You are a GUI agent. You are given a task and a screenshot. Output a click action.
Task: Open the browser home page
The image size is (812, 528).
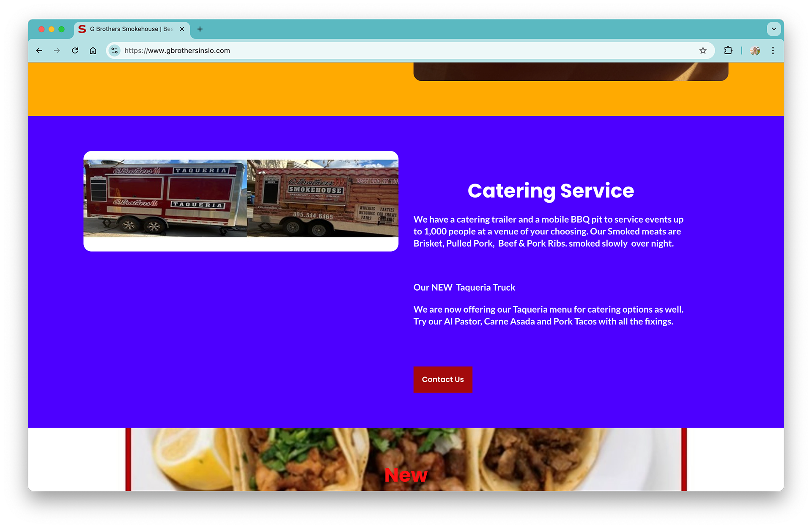point(93,51)
